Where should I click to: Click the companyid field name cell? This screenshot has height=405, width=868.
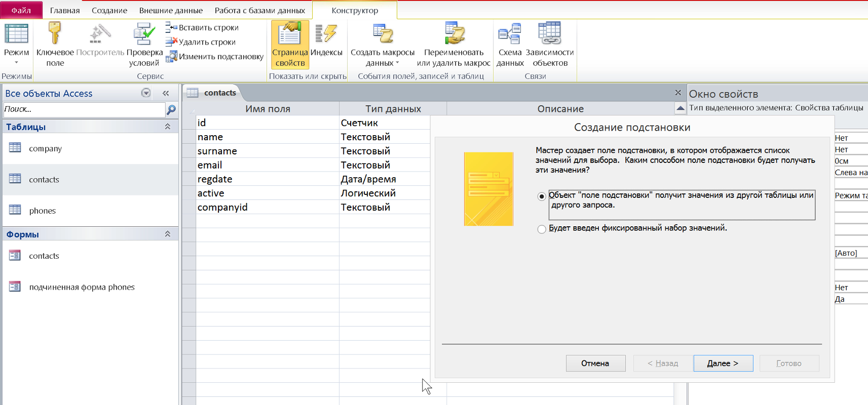click(268, 208)
